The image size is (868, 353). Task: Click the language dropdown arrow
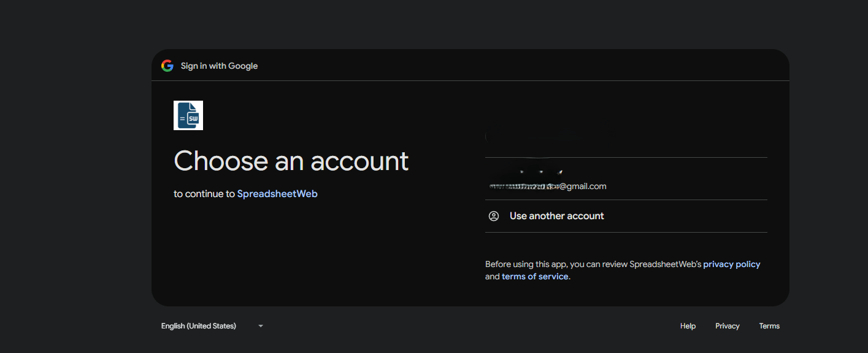click(x=261, y=326)
